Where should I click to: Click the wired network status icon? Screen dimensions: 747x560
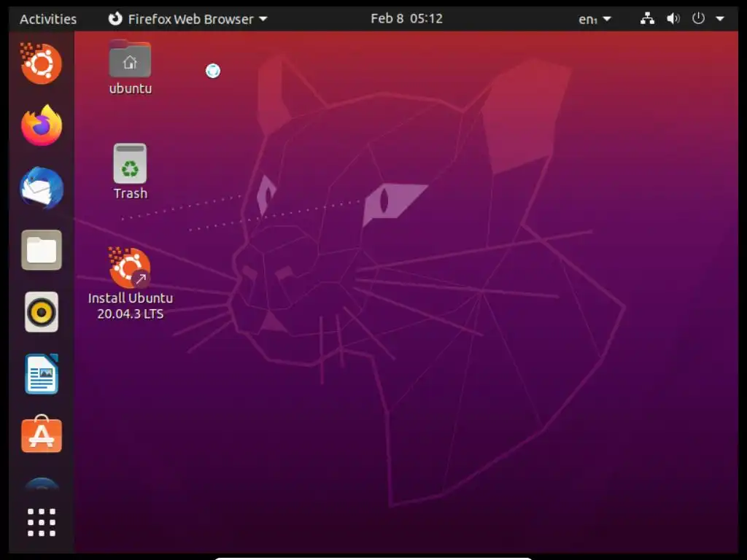(x=647, y=18)
